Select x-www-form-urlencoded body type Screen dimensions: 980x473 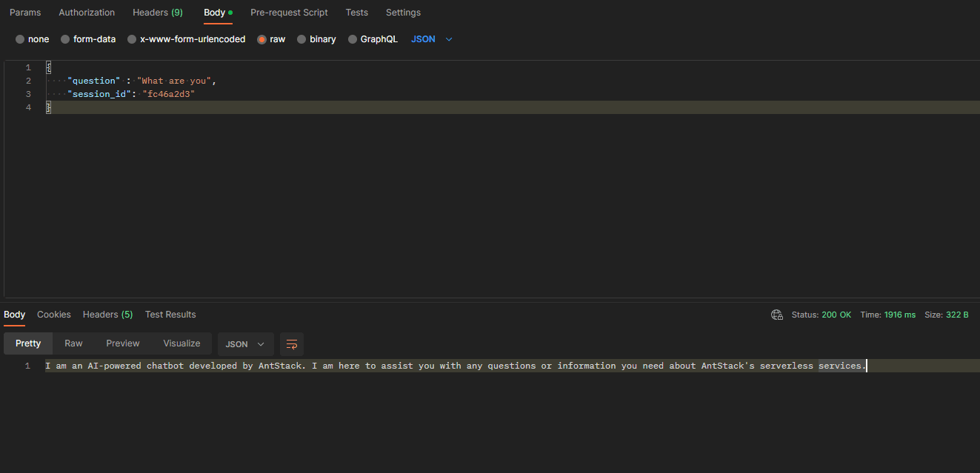click(x=186, y=39)
